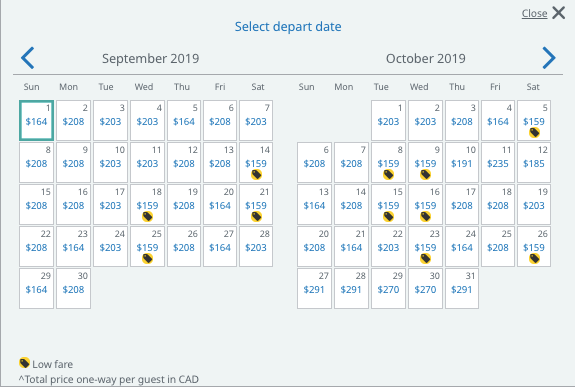Image resolution: width=575 pixels, height=387 pixels.
Task: Select October 8 low fare $159
Action: point(388,163)
